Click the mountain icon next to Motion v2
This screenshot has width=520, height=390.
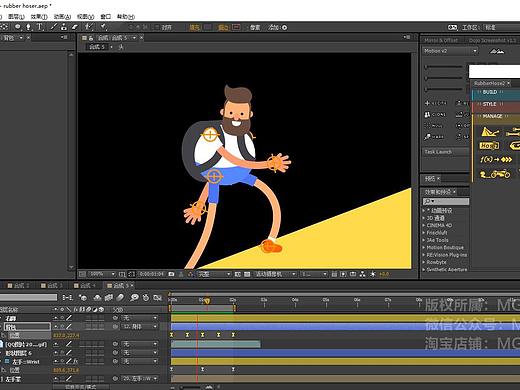[x=497, y=51]
